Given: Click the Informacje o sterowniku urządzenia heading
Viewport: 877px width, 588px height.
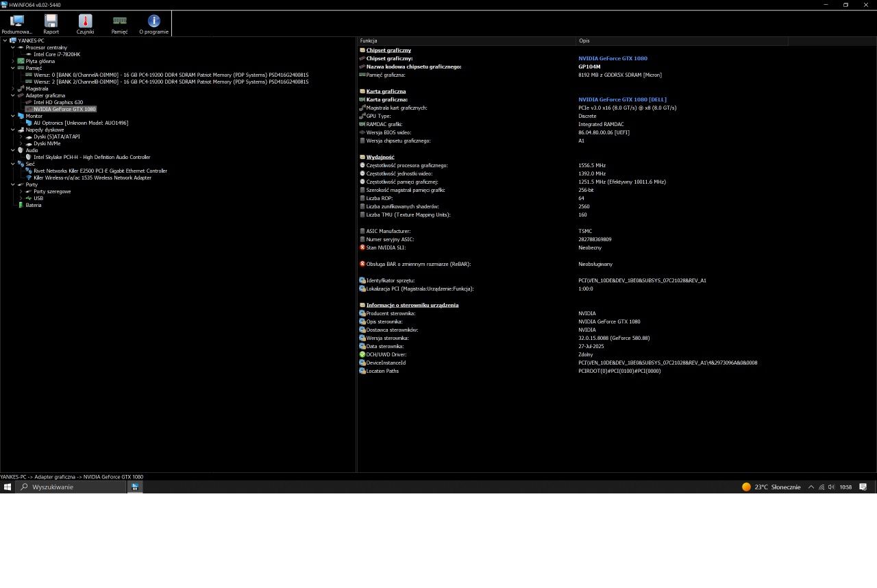Looking at the screenshot, I should pos(412,305).
